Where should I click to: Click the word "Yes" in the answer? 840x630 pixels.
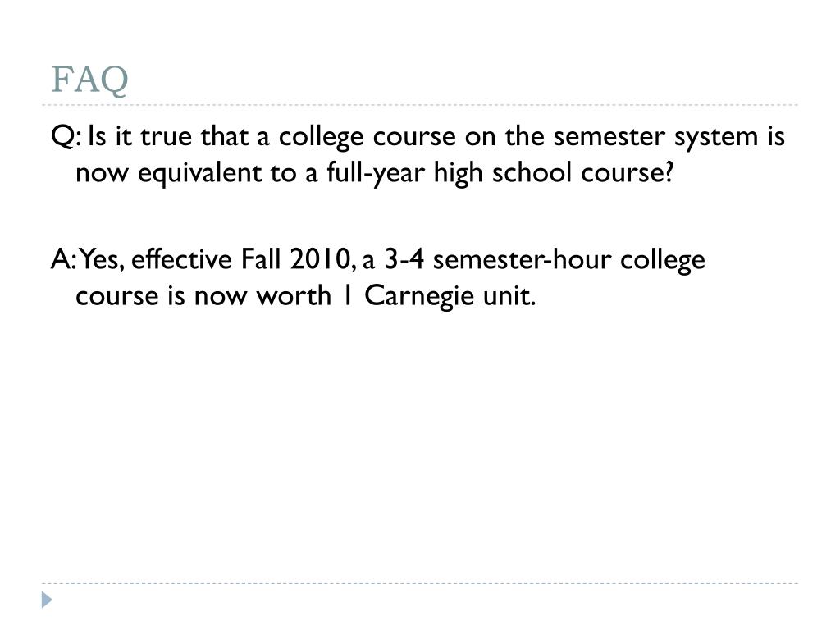click(102, 259)
